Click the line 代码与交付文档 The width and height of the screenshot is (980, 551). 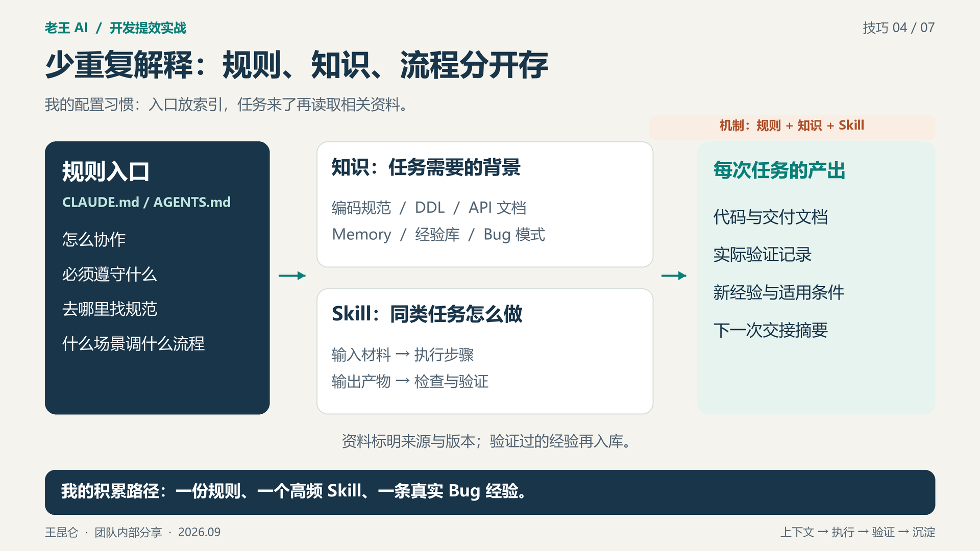[771, 217]
